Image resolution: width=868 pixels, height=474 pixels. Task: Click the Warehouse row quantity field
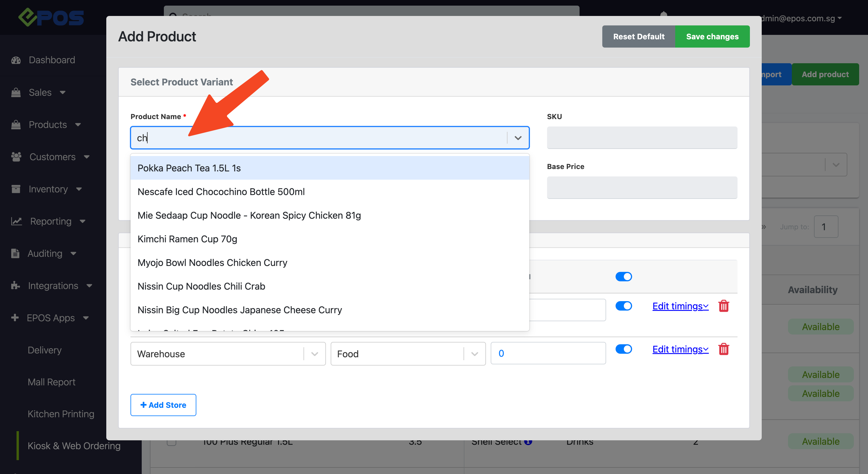pyautogui.click(x=548, y=353)
